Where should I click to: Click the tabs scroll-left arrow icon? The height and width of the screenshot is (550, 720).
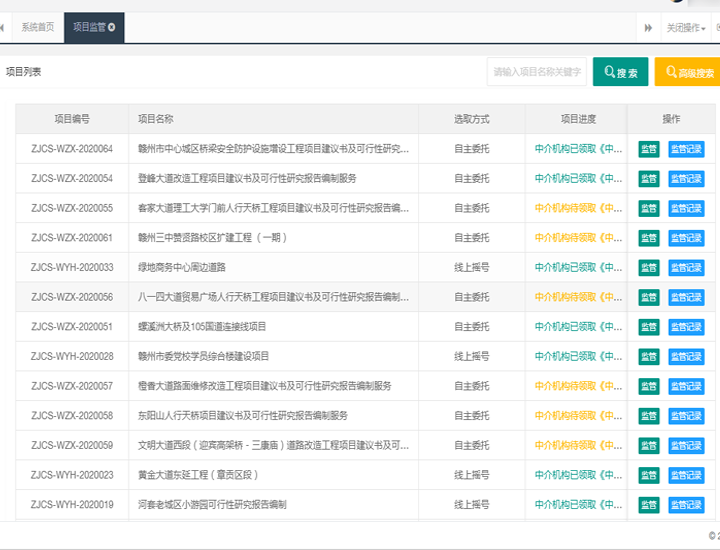pyautogui.click(x=2, y=28)
